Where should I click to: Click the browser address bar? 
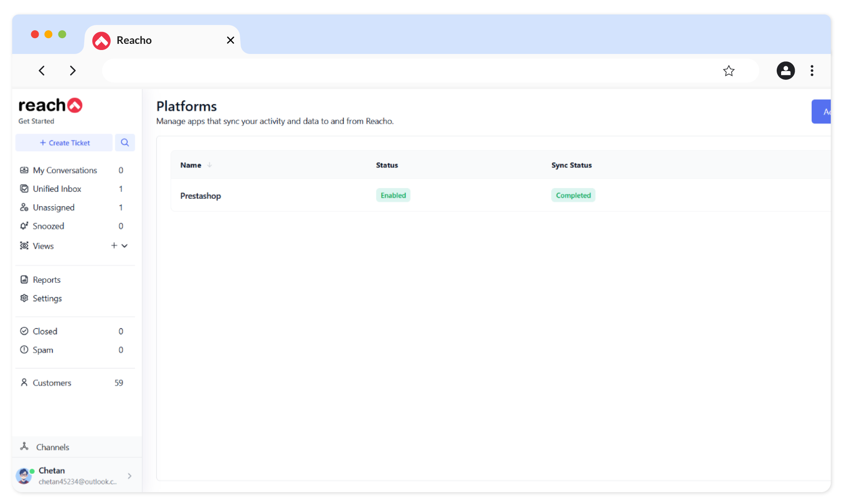pyautogui.click(x=408, y=71)
